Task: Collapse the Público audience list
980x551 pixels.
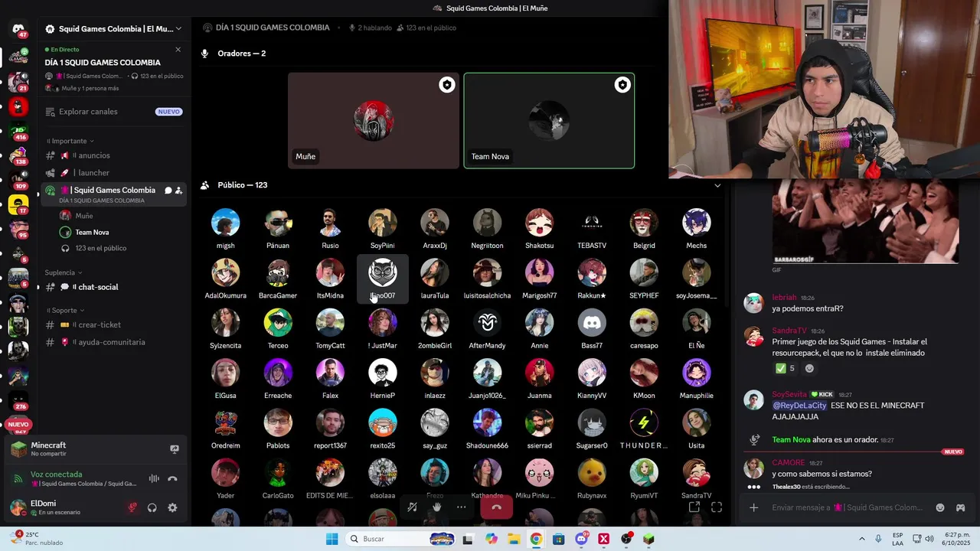Action: 717,185
